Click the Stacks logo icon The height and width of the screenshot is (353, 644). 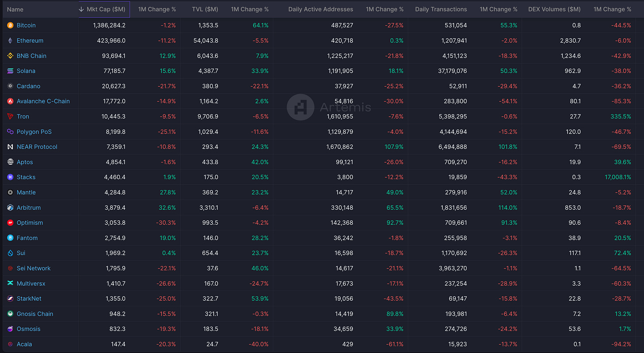point(10,177)
